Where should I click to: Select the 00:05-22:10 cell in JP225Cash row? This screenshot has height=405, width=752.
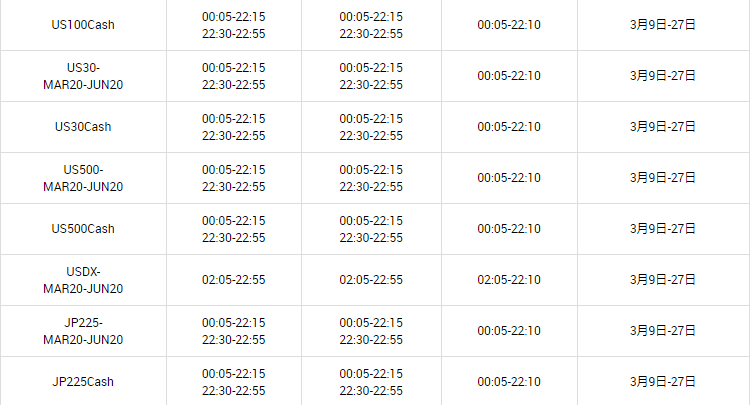(x=509, y=382)
